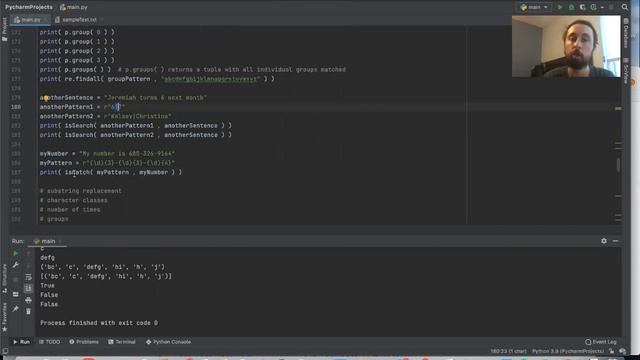Run main with Coverage in the top toolbar
Viewport: 640px width, 360px height.
pos(582,7)
